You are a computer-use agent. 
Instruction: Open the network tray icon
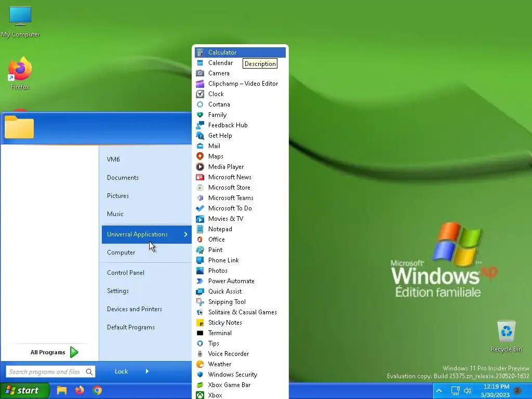coord(455,391)
